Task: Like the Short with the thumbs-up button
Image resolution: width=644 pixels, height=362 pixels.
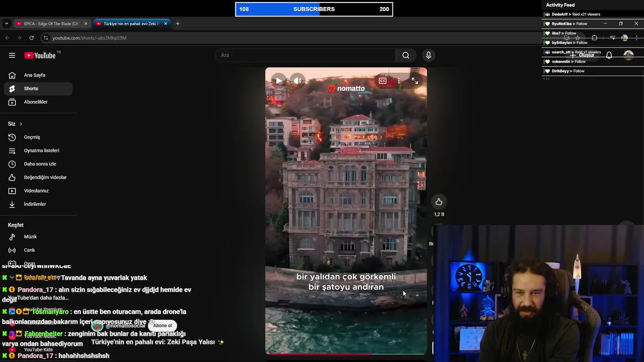Action: click(439, 202)
